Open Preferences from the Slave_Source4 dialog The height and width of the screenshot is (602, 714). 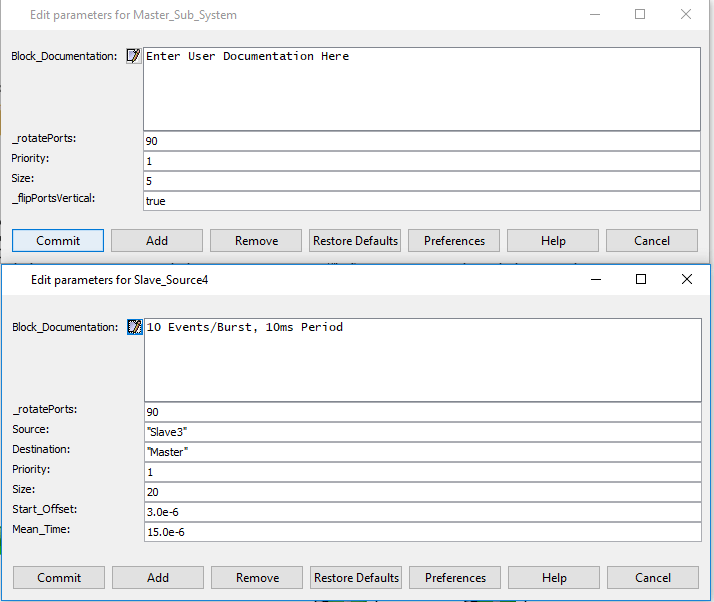[x=455, y=578]
